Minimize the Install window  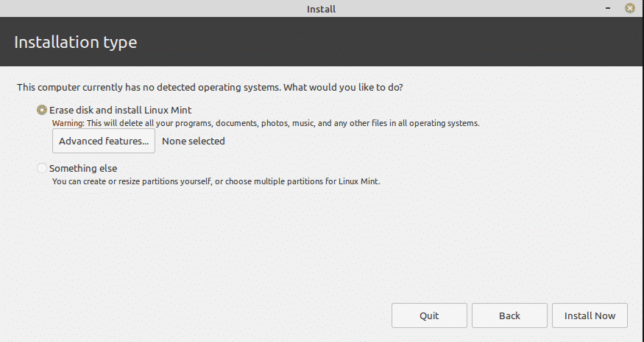click(608, 9)
